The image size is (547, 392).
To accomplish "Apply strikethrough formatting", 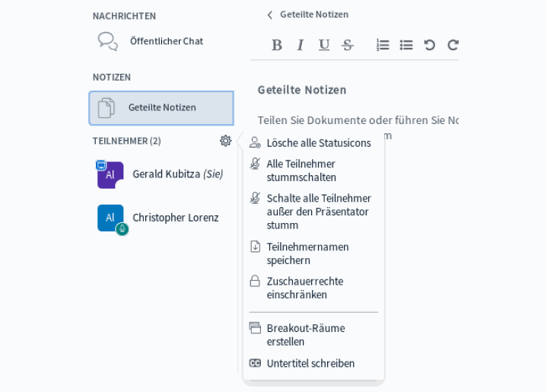I will [348, 45].
